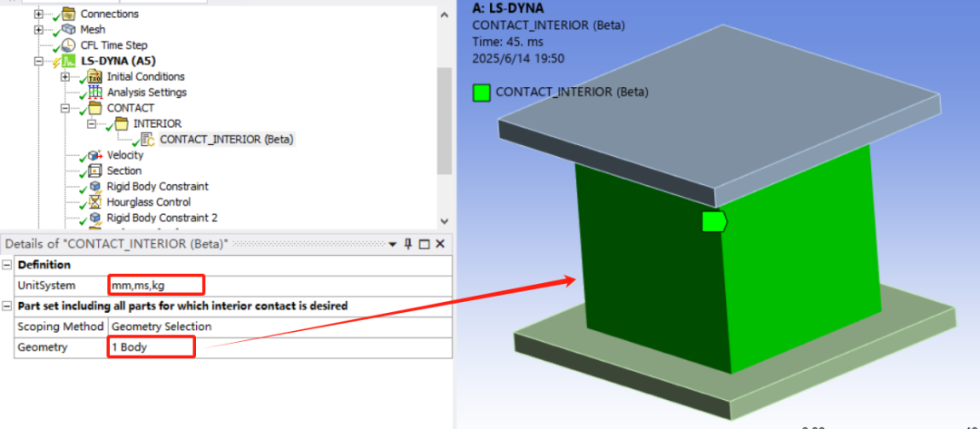
Task: Click the Scoping Method property label
Action: pos(61,327)
